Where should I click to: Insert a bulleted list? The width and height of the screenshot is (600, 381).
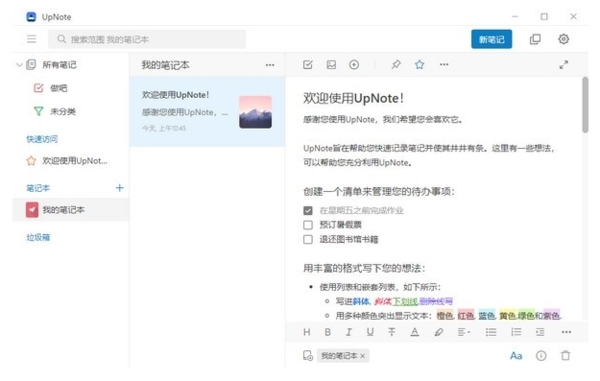click(x=491, y=332)
